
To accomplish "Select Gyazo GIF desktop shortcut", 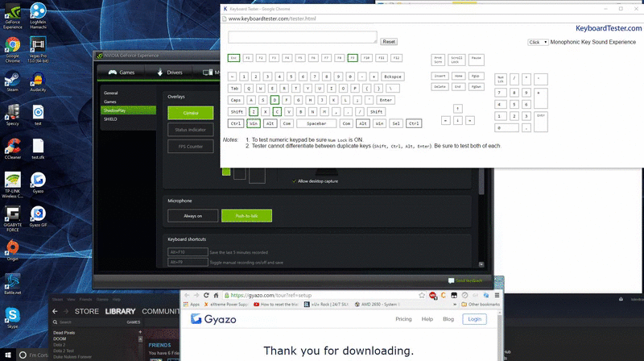I will (x=38, y=217).
